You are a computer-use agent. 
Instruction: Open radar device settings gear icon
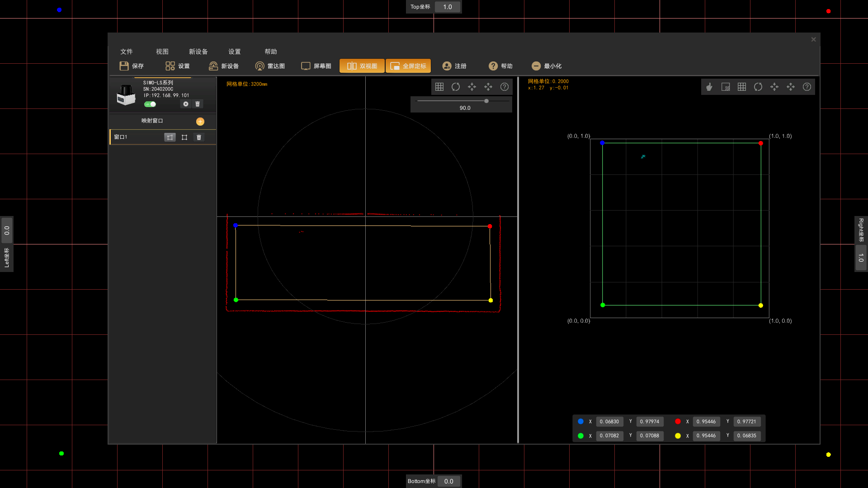point(186,104)
